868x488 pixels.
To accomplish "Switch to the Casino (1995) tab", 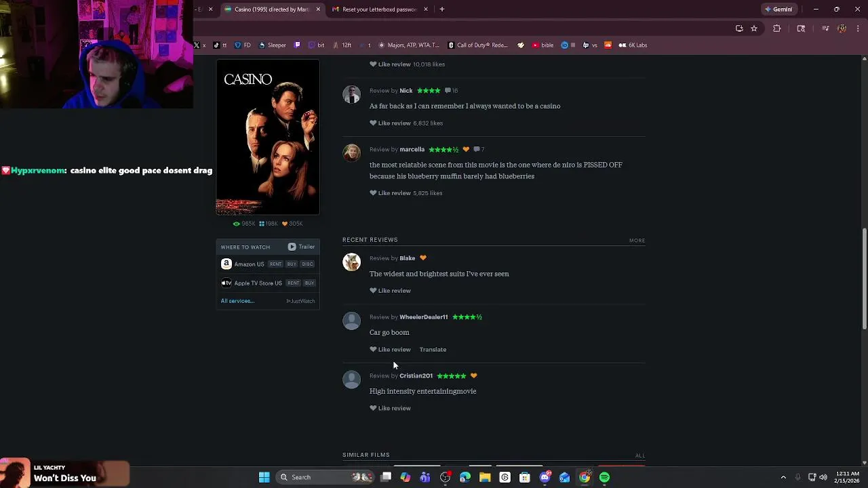I will (272, 9).
